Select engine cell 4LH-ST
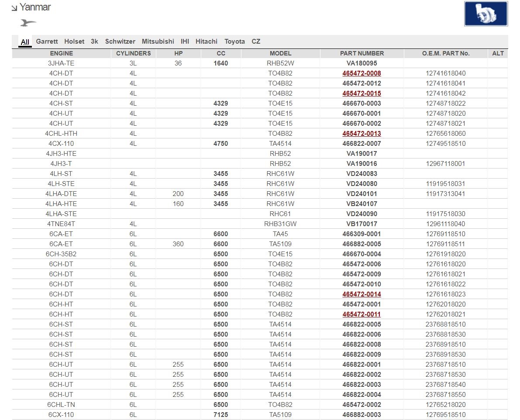The image size is (520, 420). click(x=61, y=174)
